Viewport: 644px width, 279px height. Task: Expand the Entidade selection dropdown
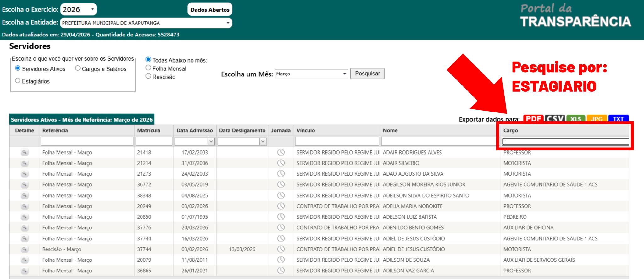(146, 23)
